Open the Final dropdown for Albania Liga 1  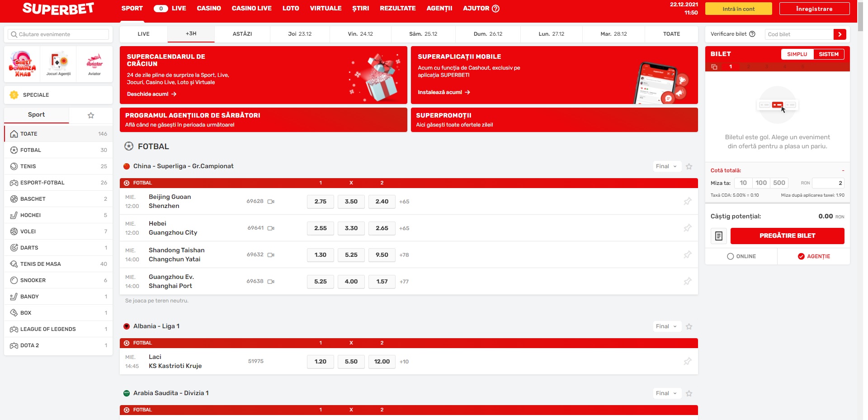click(667, 326)
